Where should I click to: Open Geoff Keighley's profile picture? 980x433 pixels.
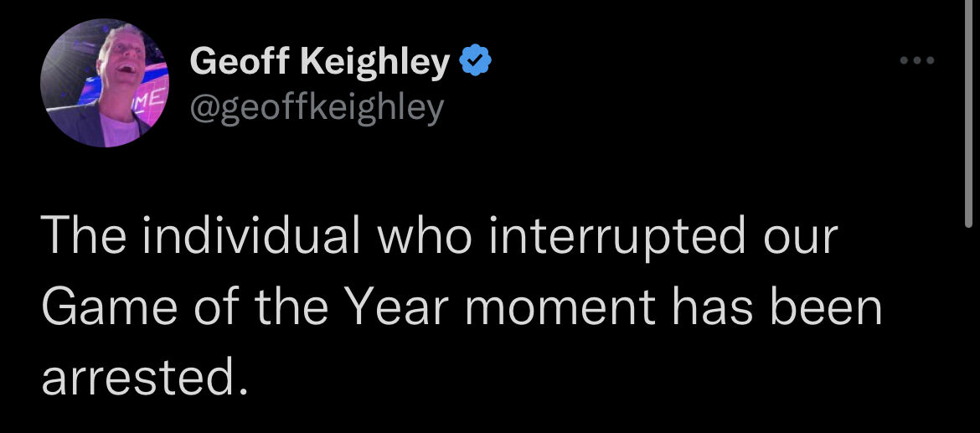coord(105,83)
